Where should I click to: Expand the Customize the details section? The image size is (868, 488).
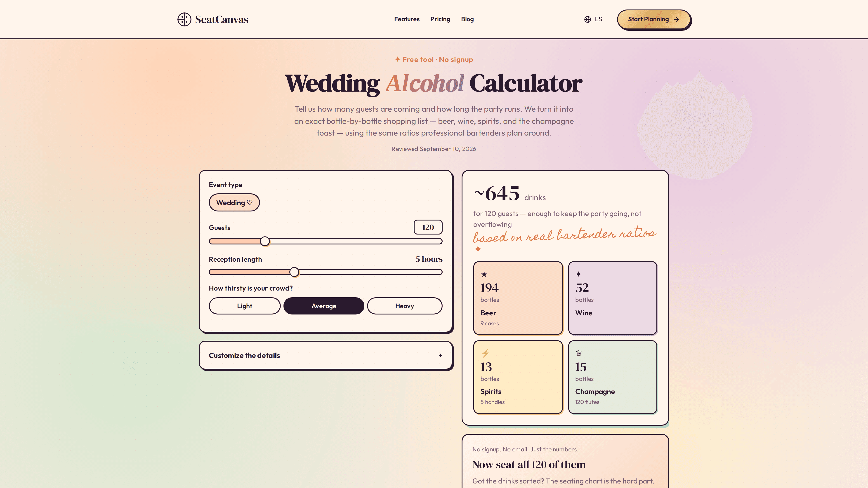pyautogui.click(x=326, y=355)
